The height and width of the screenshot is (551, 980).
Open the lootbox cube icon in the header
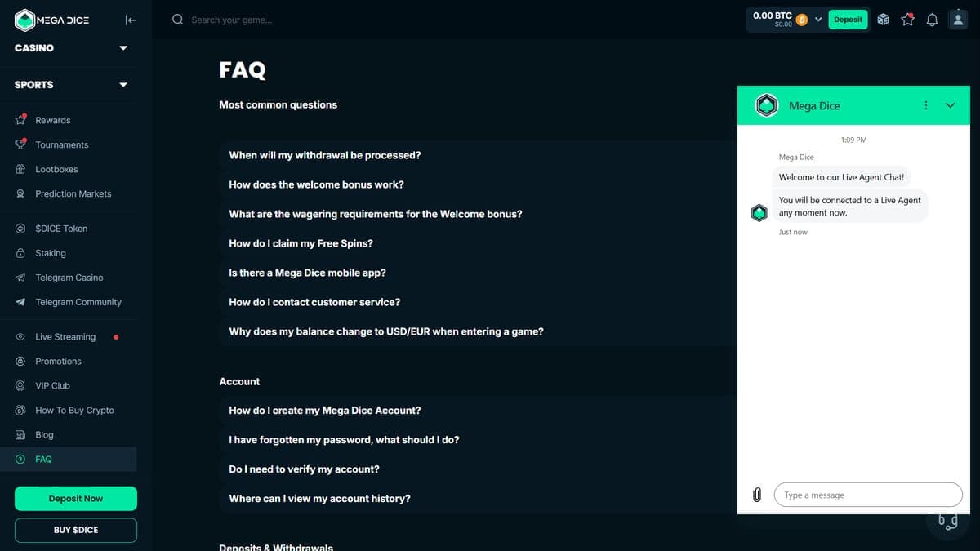[x=883, y=20]
